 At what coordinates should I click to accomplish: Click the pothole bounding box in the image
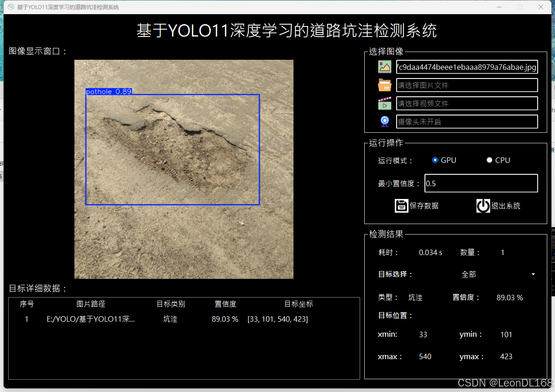[173, 148]
